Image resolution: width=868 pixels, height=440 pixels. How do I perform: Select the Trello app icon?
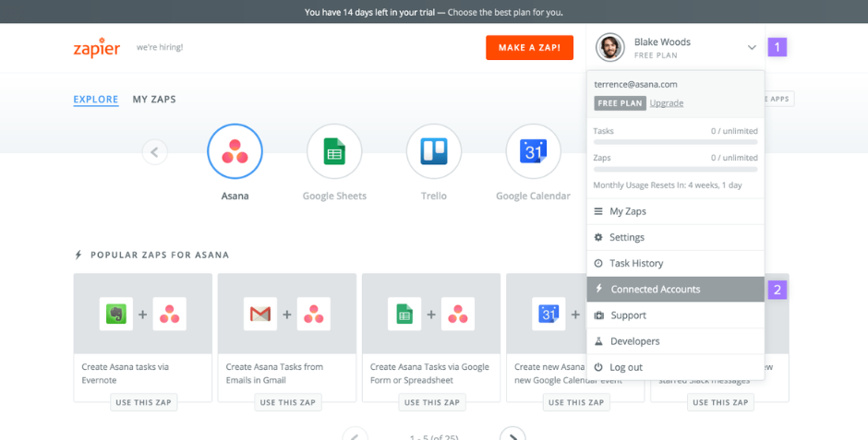click(x=433, y=151)
